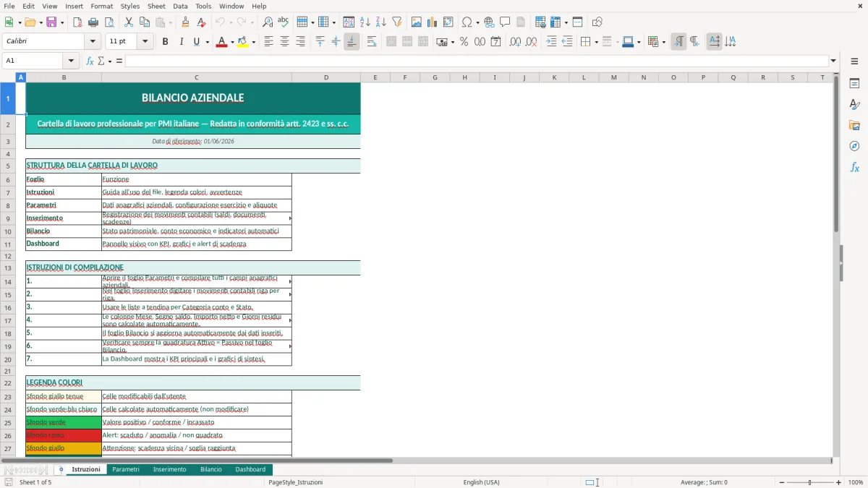Click the Print icon
This screenshot has width=868, height=488.
pyautogui.click(x=93, y=22)
